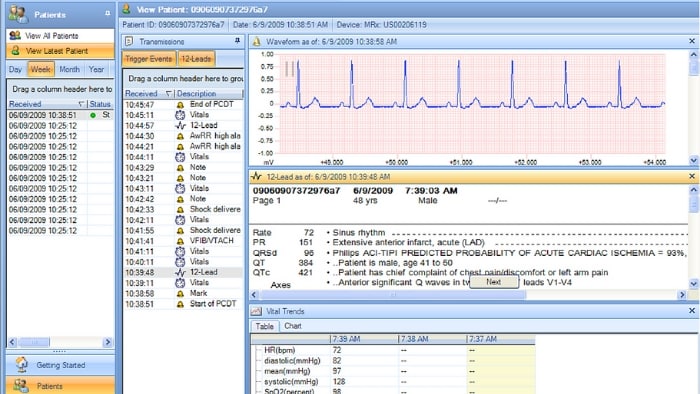Expand the HR(bpm) row in vital trends

258,351
